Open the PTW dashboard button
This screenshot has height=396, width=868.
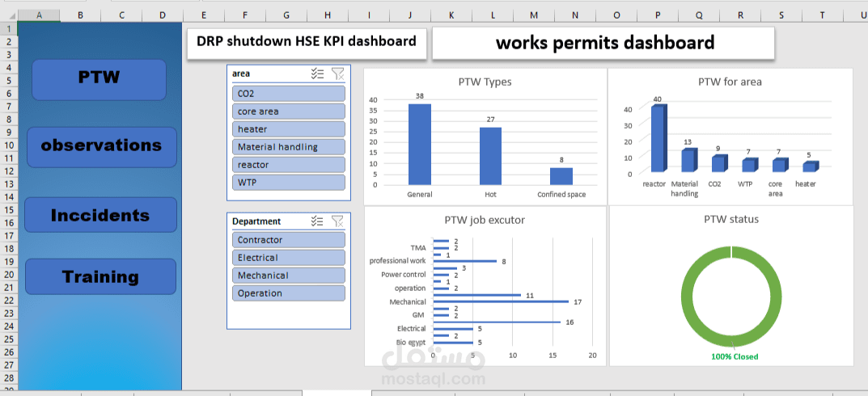[x=99, y=80]
